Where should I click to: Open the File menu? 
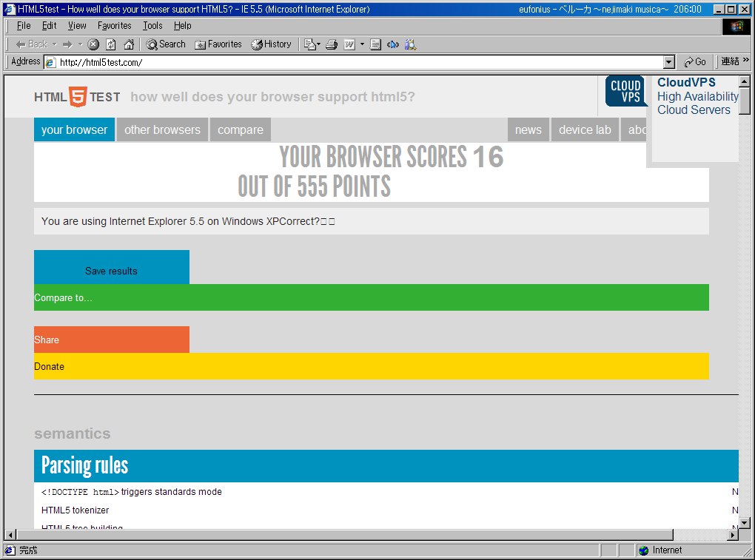point(24,25)
